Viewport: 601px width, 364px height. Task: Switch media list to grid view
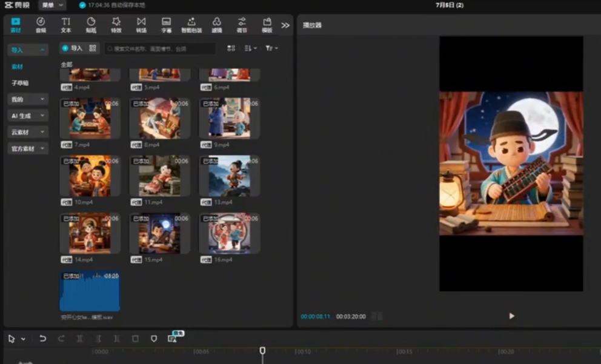(231, 48)
